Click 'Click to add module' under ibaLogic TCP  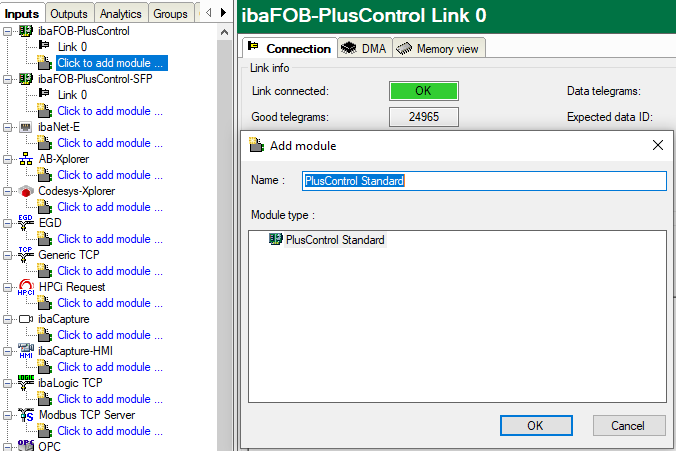[x=110, y=399]
